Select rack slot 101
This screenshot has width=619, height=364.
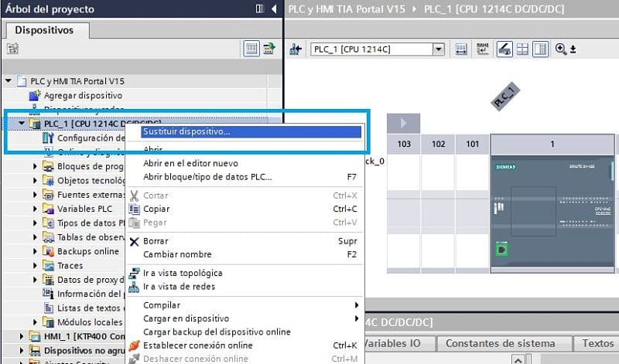(x=472, y=144)
